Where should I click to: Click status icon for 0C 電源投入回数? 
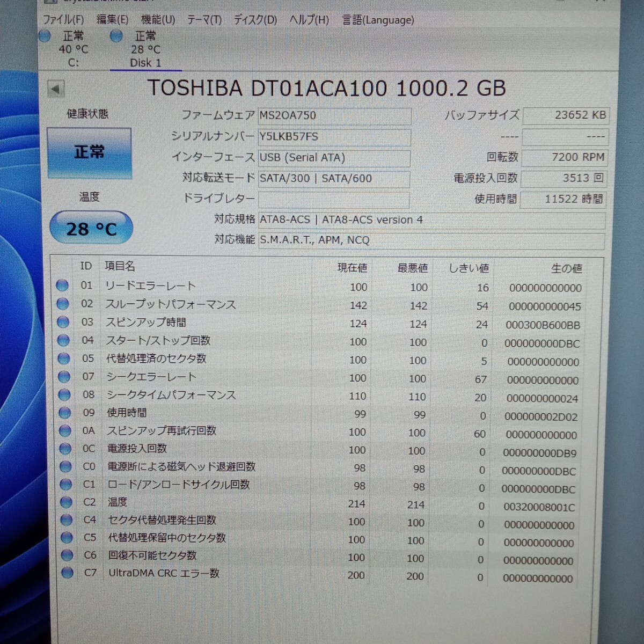[65, 449]
